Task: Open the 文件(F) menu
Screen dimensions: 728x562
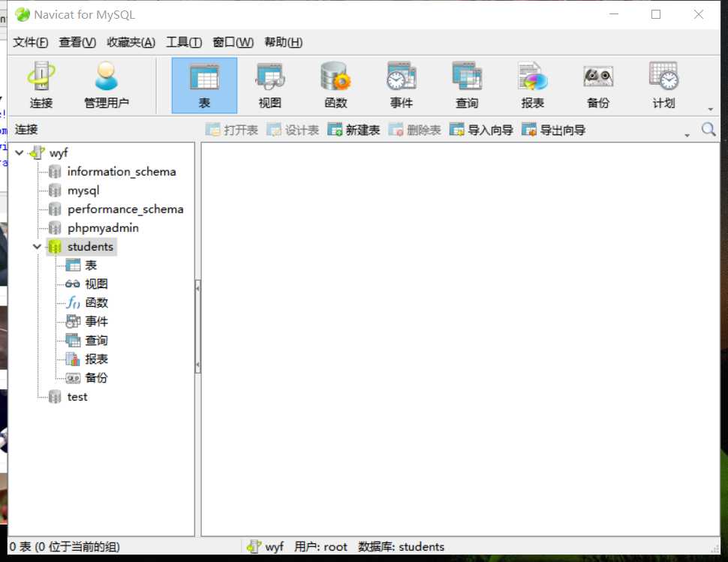Action: [x=30, y=42]
